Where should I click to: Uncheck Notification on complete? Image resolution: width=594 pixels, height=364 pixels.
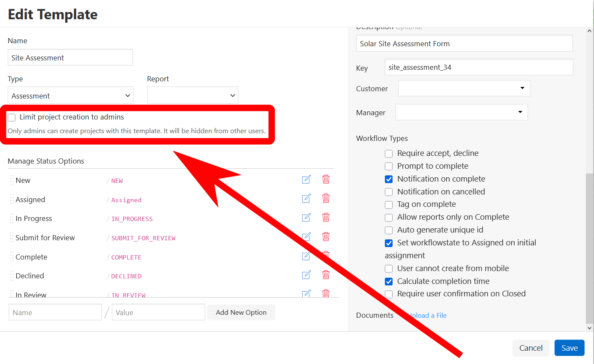(389, 179)
